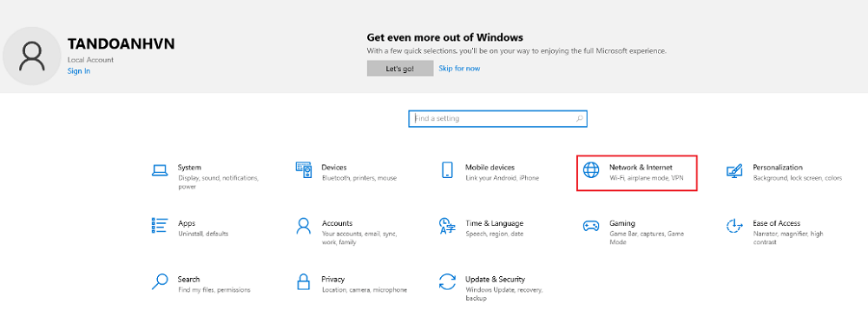Click the magnifier in Find a setting box

pyautogui.click(x=579, y=118)
